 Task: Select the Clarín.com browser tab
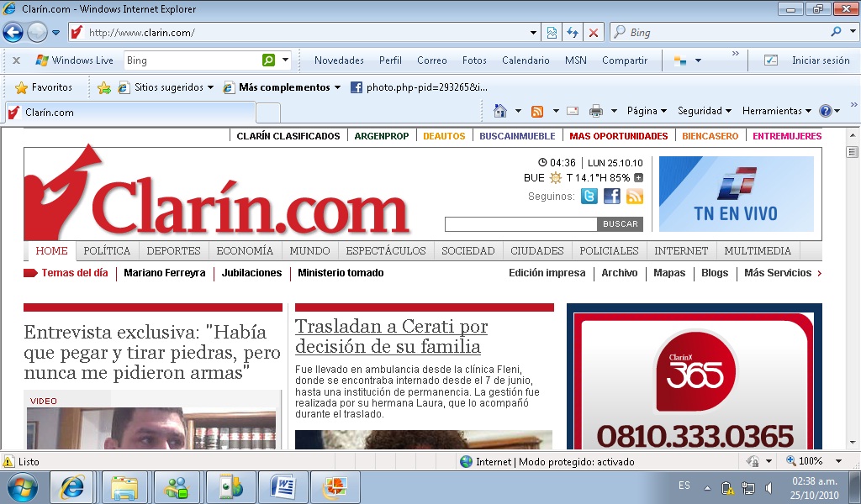pyautogui.click(x=130, y=113)
